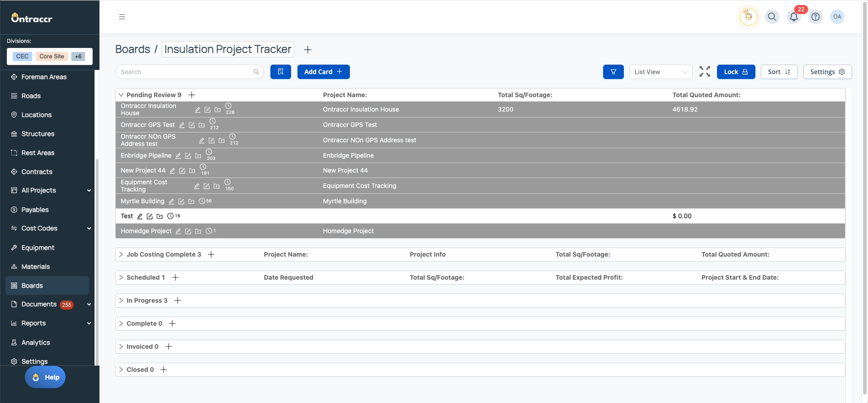Open the blue filter funnel button
Screen dimensions: 868x403
(613, 72)
